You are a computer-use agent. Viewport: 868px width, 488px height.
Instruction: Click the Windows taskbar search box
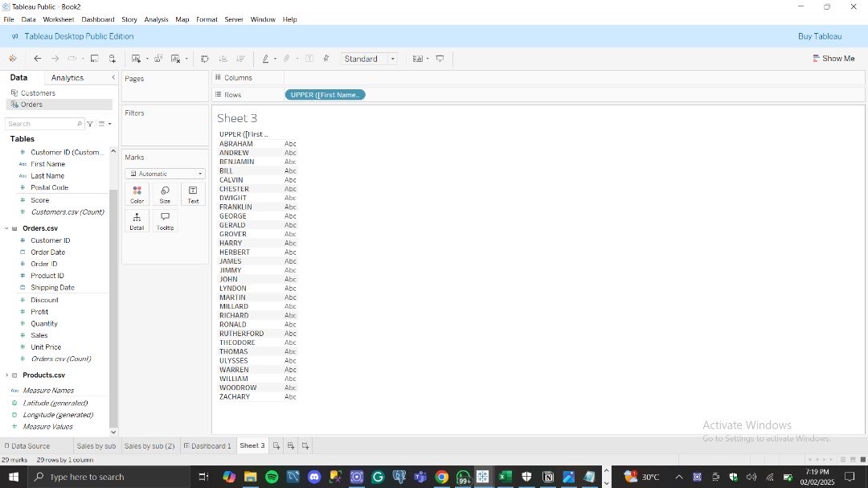(108, 477)
